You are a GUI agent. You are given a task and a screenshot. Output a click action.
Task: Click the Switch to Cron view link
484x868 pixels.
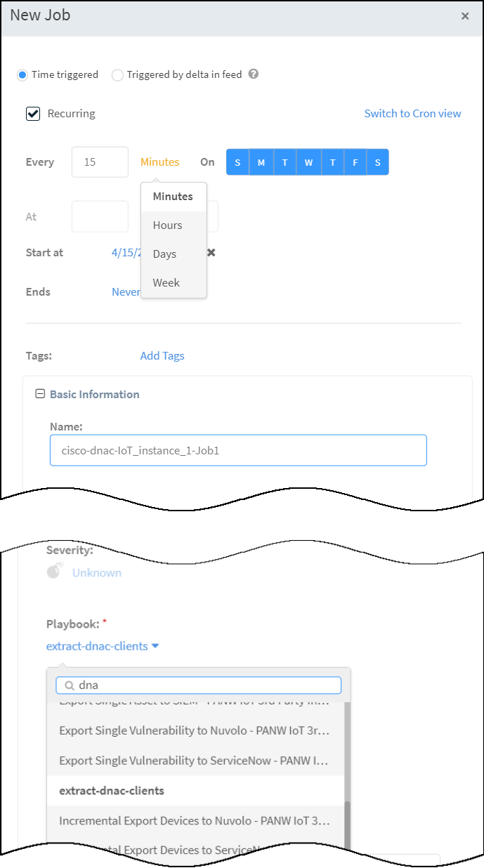click(x=412, y=113)
